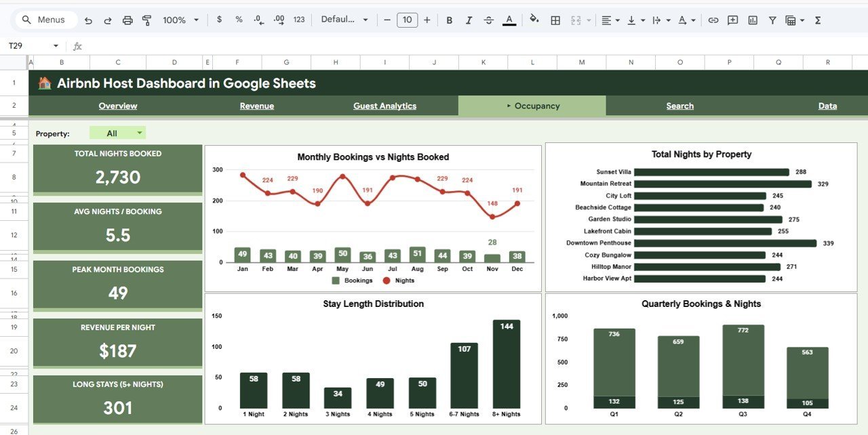The image size is (868, 435).
Task: Open the Text color picker
Action: [509, 20]
